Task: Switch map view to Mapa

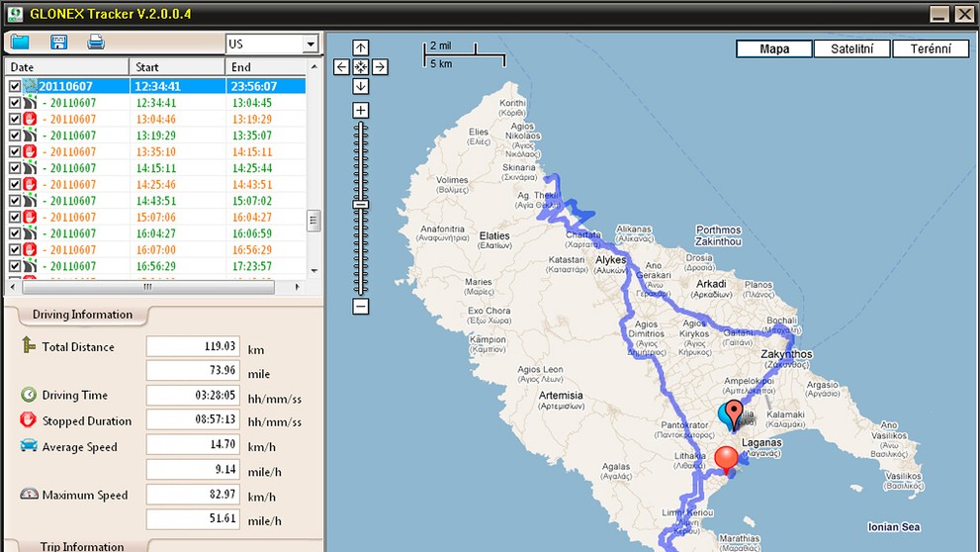Action: [774, 48]
